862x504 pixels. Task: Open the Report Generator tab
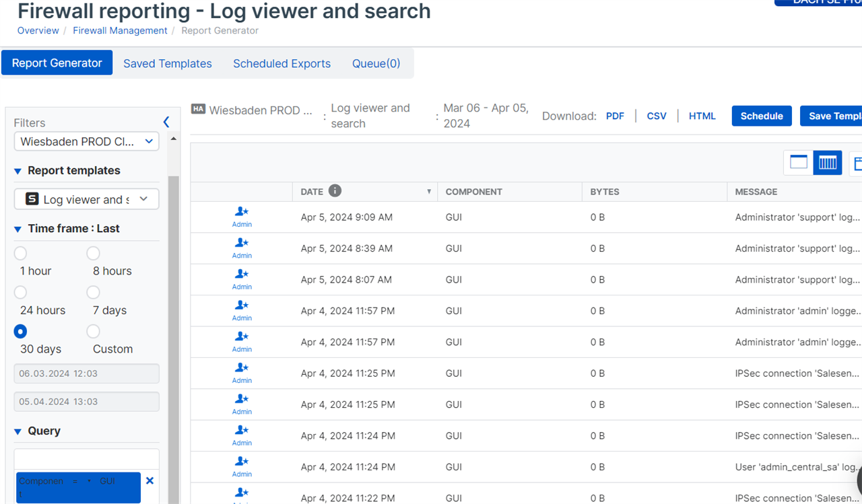tap(57, 63)
